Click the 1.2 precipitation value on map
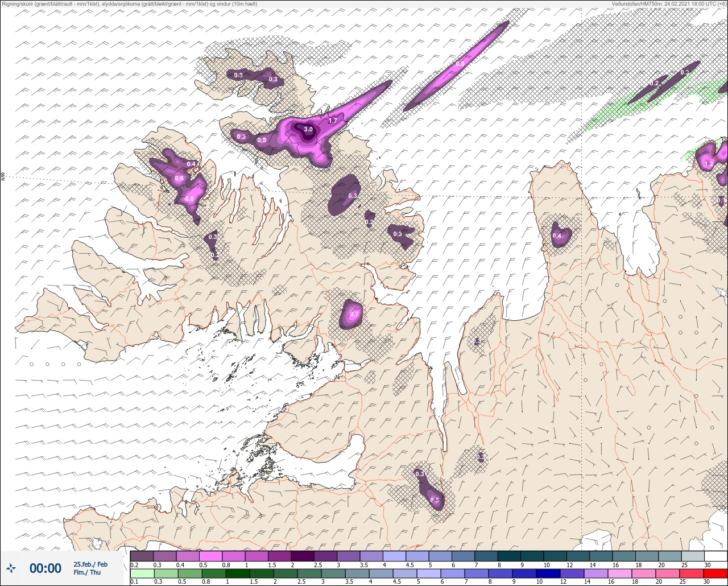The image size is (728, 586). 709,164
